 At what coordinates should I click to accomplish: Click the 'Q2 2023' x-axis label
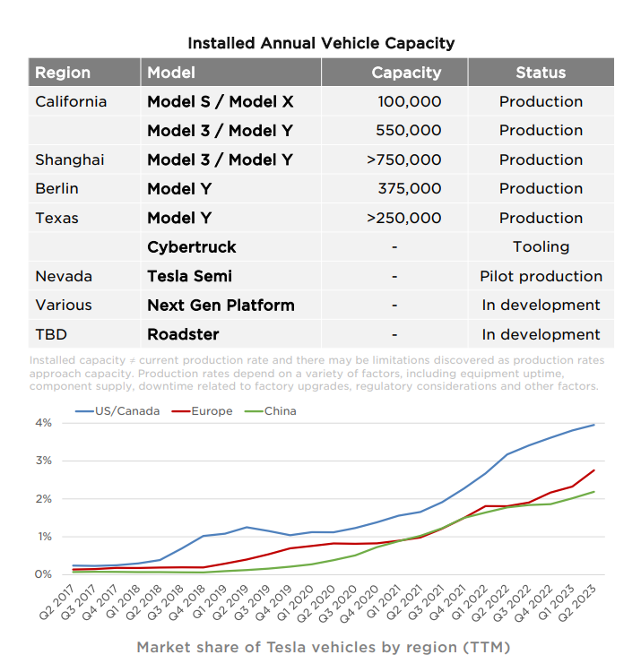point(576,602)
